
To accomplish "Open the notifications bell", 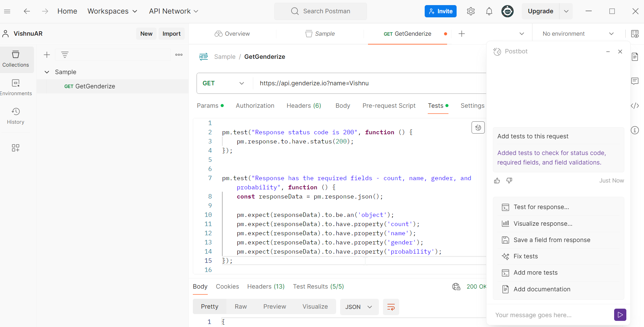I will (489, 11).
